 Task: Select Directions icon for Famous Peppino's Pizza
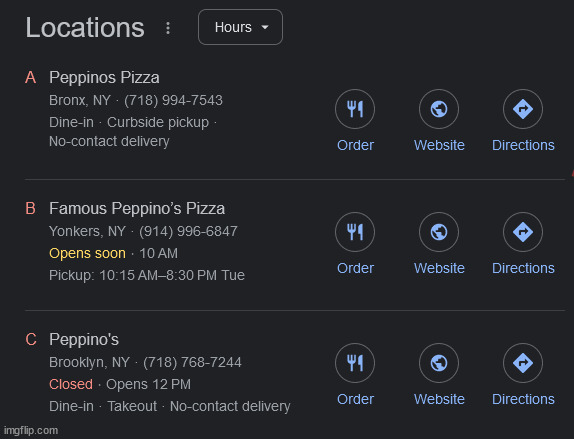pyautogui.click(x=523, y=232)
